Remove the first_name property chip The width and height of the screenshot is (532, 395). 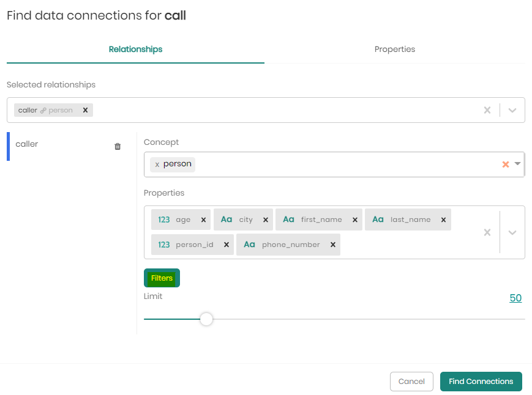pos(354,220)
